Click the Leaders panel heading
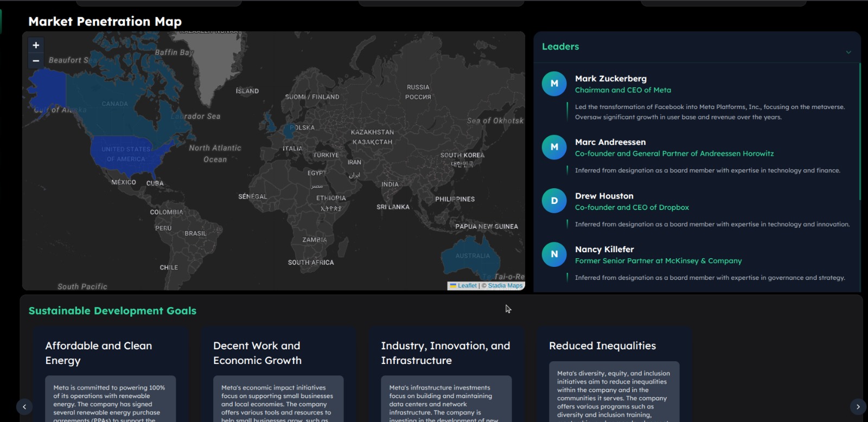The height and width of the screenshot is (422, 868). [560, 47]
